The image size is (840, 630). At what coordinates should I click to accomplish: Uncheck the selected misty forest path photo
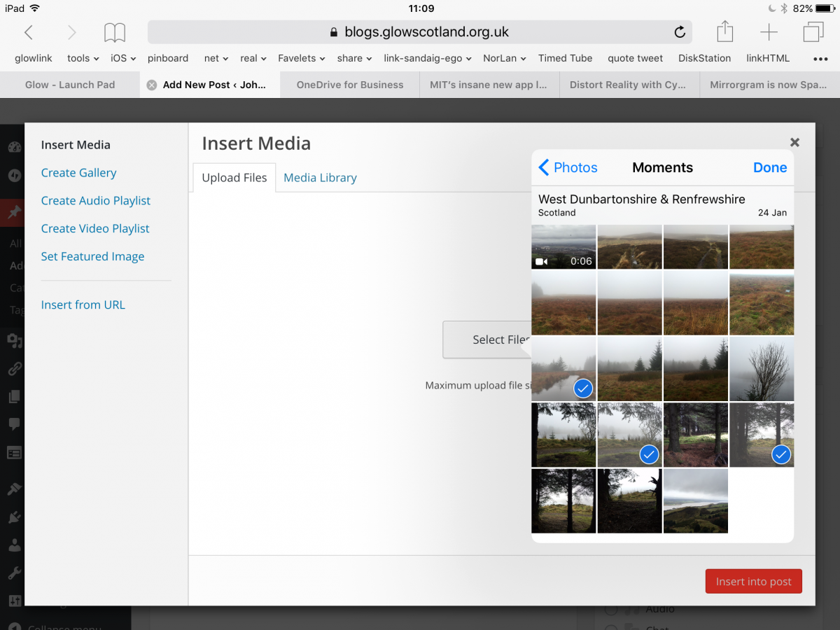pyautogui.click(x=629, y=435)
